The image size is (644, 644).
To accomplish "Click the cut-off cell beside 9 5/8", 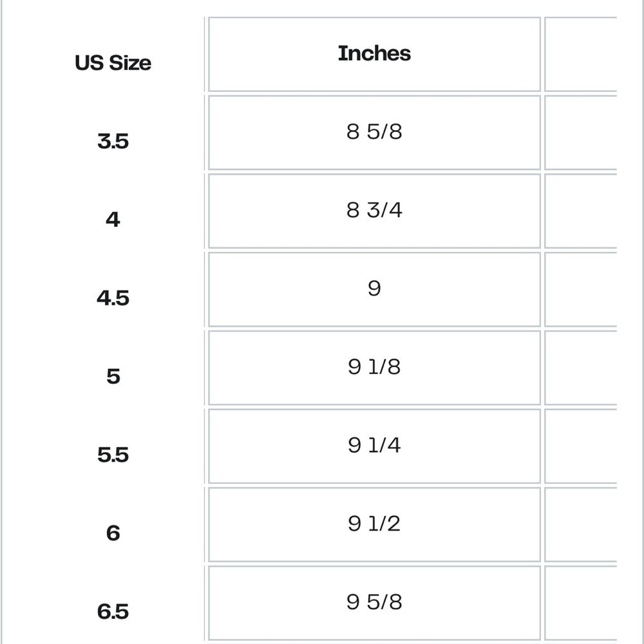I will pyautogui.click(x=581, y=603).
